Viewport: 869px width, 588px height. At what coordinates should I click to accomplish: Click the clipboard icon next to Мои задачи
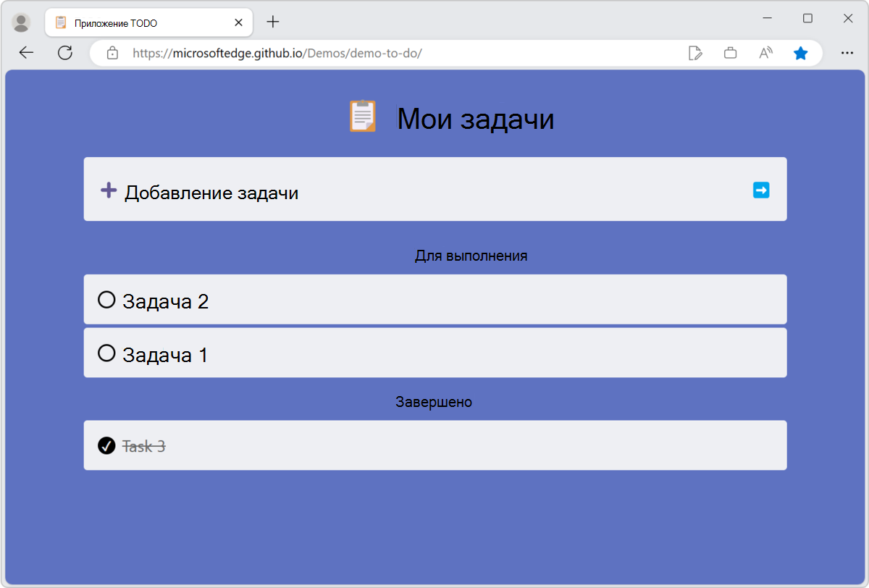pos(364,117)
